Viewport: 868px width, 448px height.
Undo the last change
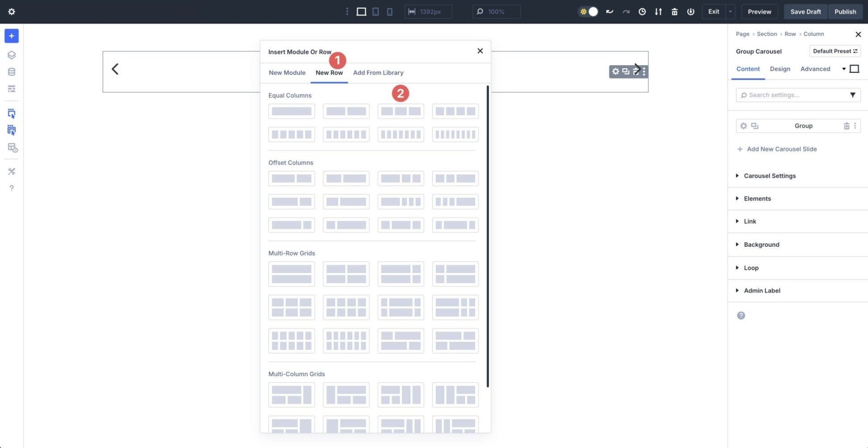(609, 12)
